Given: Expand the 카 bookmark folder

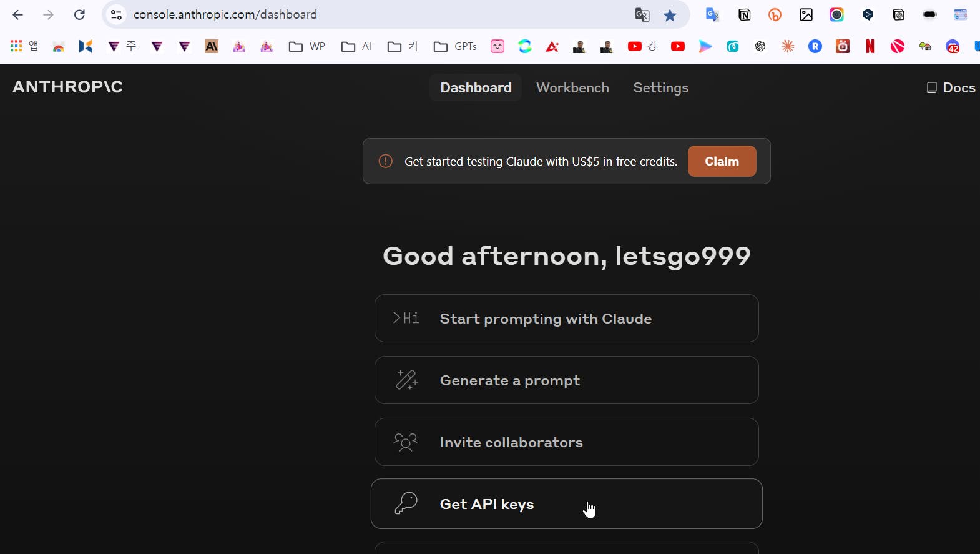Looking at the screenshot, I should tap(403, 46).
